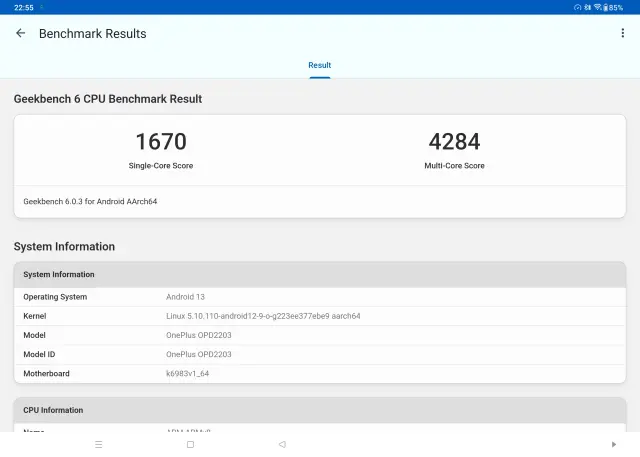Tap the Wi-Fi icon in status bar
Image resolution: width=640 pixels, height=457 pixels.
coord(598,7)
